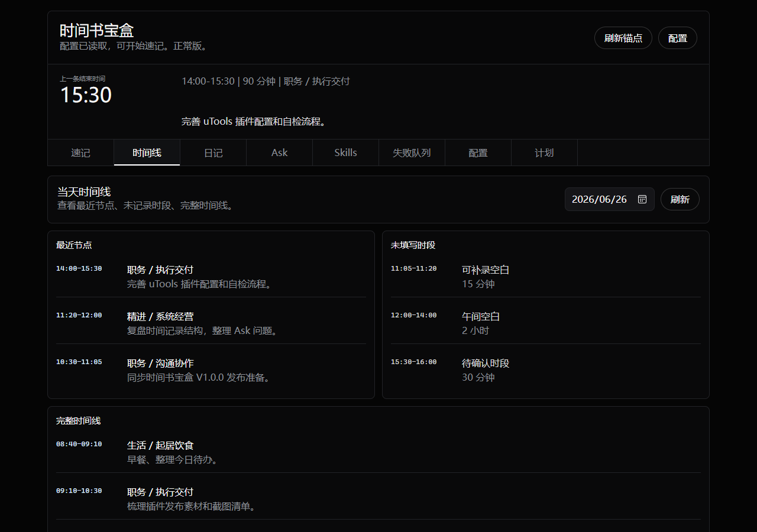Click the 时间书宝盒 title

96,30
